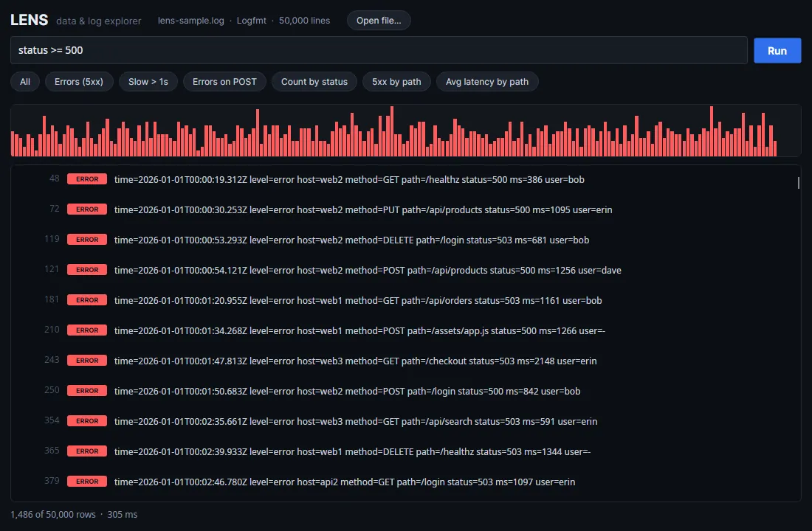Image resolution: width=812 pixels, height=531 pixels.
Task: Click the Logfmt format label
Action: point(251,21)
